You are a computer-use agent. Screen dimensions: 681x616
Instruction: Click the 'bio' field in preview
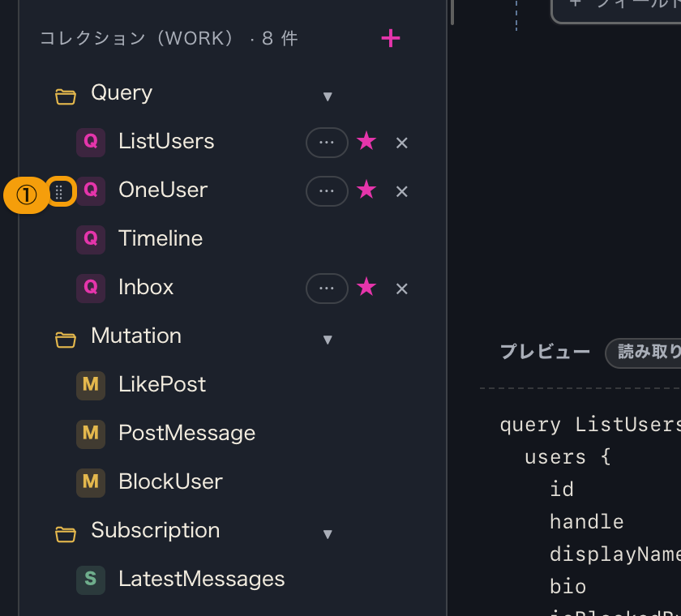(x=568, y=588)
